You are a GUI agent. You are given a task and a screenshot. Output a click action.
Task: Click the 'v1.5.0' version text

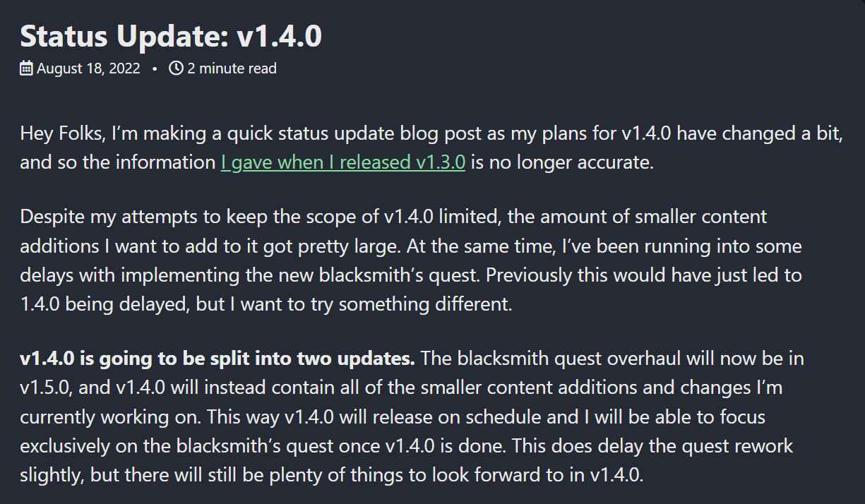point(47,388)
